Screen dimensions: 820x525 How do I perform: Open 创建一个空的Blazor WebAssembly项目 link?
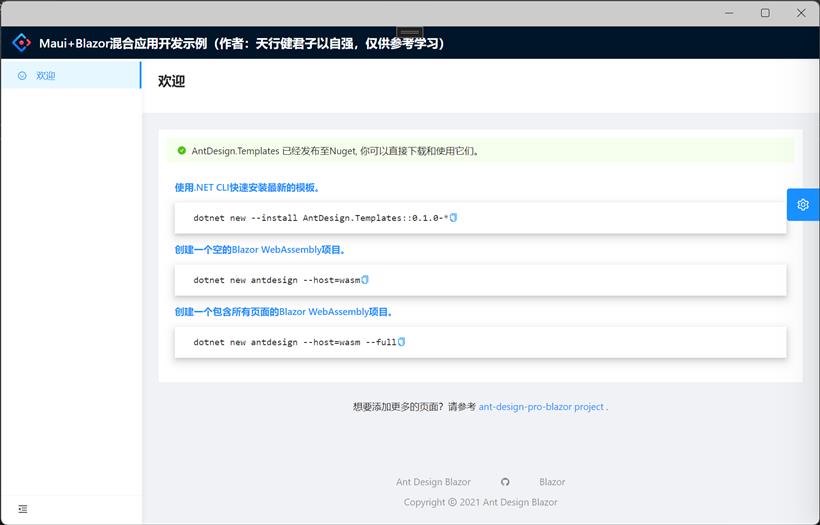tap(260, 250)
